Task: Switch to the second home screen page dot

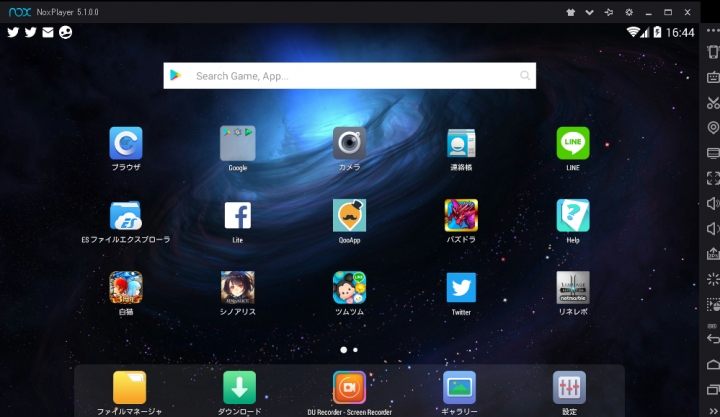Action: click(355, 350)
